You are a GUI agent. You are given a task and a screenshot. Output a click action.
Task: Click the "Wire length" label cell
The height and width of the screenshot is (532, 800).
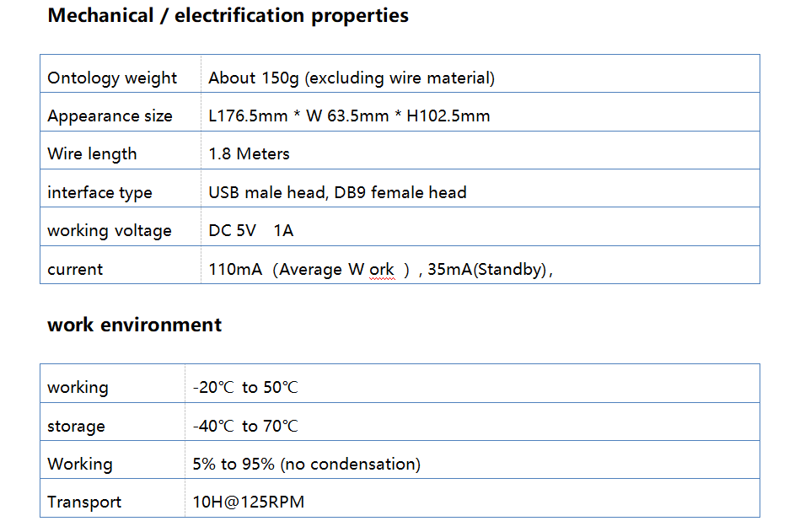pos(92,154)
